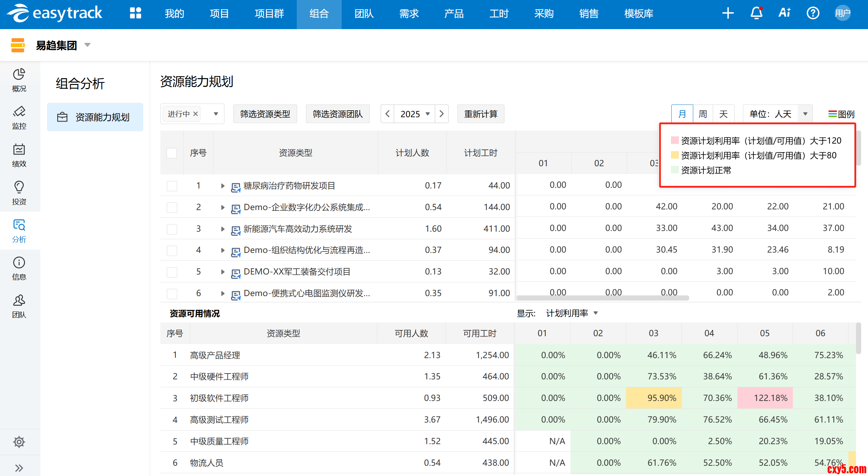This screenshot has width=868, height=476.
Task: Open the AI assistant icon
Action: point(784,13)
